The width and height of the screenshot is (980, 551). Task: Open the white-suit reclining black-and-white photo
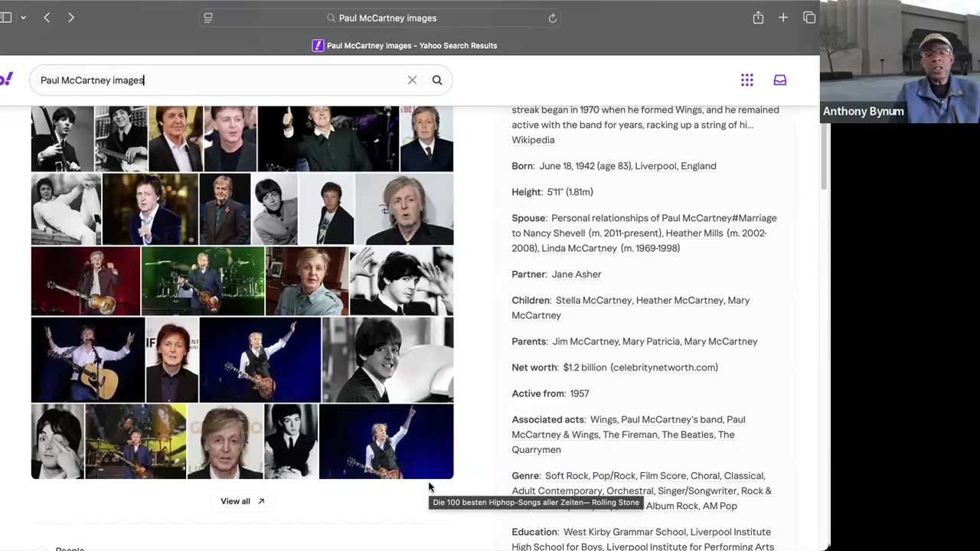66,209
